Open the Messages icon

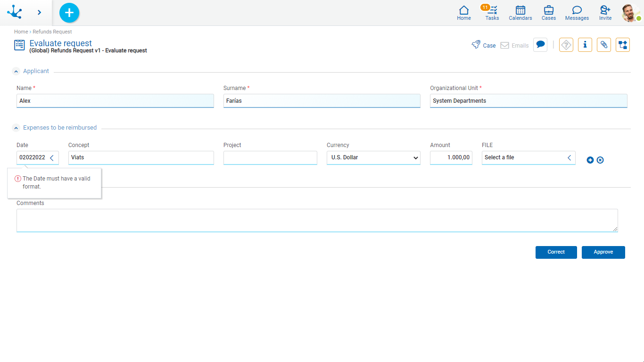(x=577, y=13)
